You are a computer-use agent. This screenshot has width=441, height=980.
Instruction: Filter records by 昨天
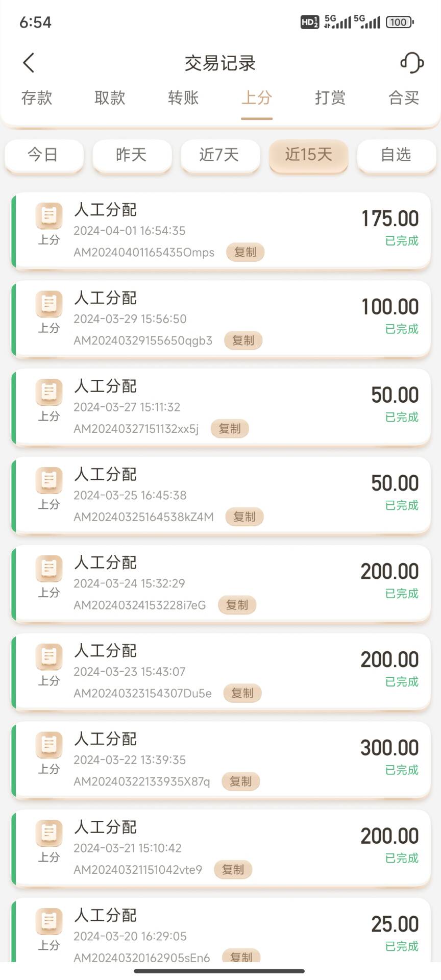point(132,155)
